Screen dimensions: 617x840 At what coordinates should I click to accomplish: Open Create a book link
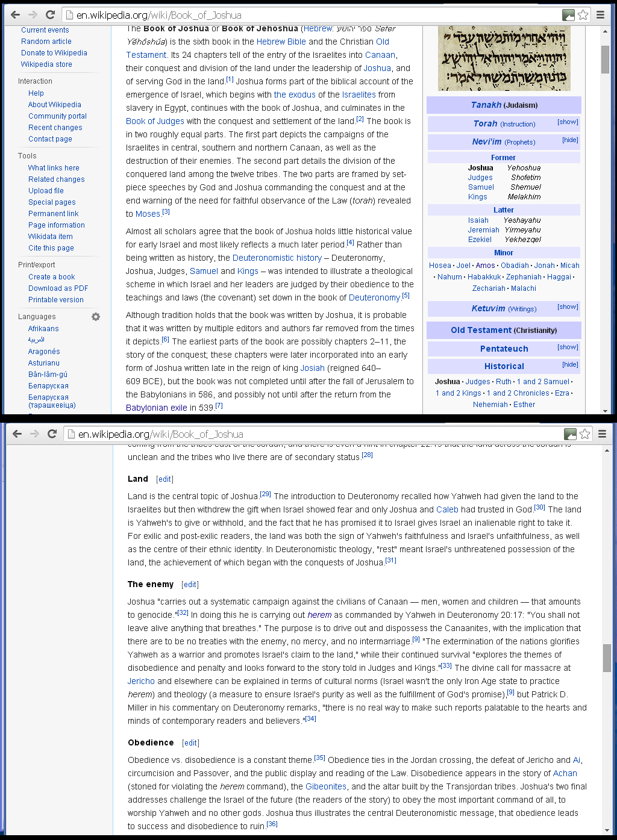(x=52, y=277)
